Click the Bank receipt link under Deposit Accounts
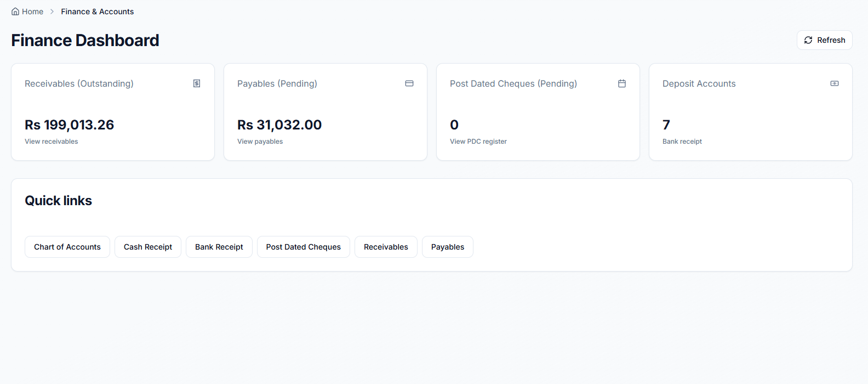 point(682,142)
